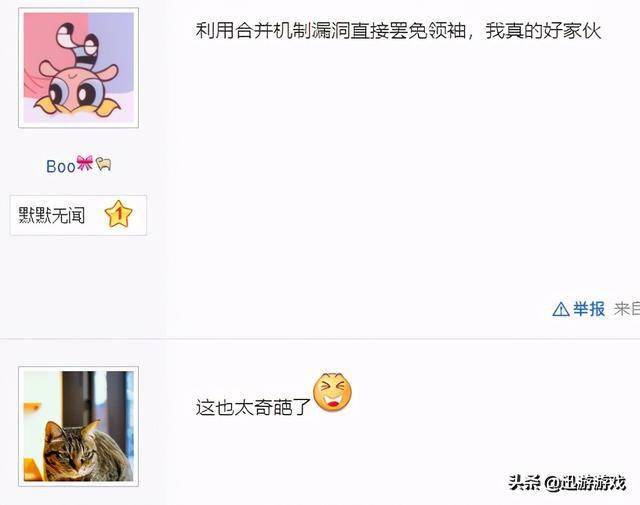
Task: Click the warning triangle icon next to 举报
Action: (561, 309)
